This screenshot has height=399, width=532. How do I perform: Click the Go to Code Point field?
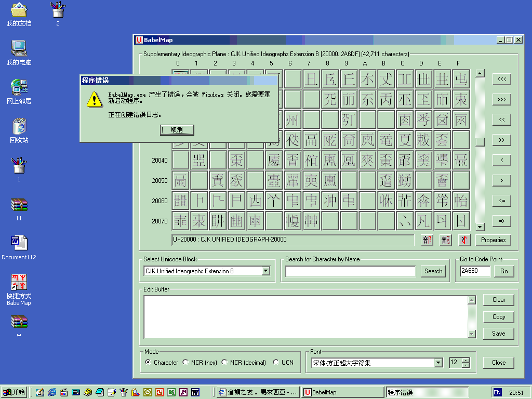475,271
